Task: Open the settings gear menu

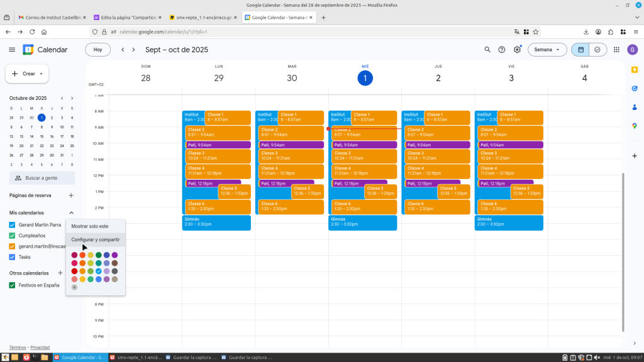Action: pos(517,50)
